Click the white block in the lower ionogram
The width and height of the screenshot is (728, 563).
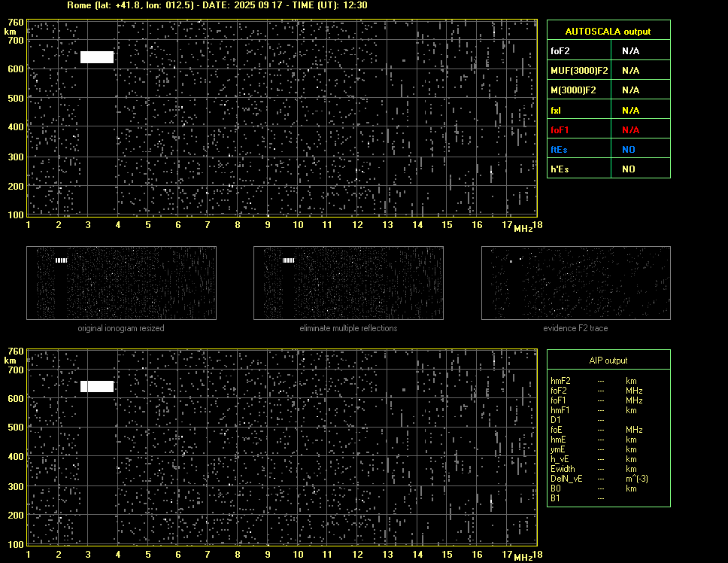pos(97,386)
